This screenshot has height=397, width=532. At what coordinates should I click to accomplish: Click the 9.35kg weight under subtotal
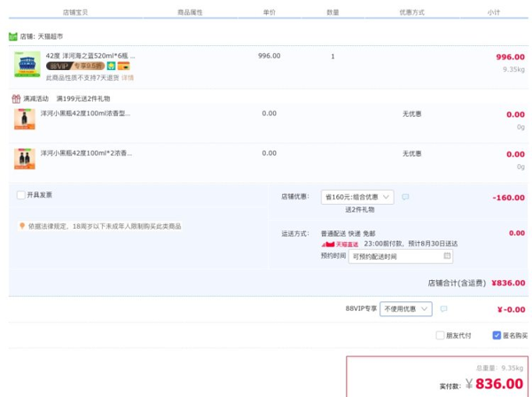point(513,69)
